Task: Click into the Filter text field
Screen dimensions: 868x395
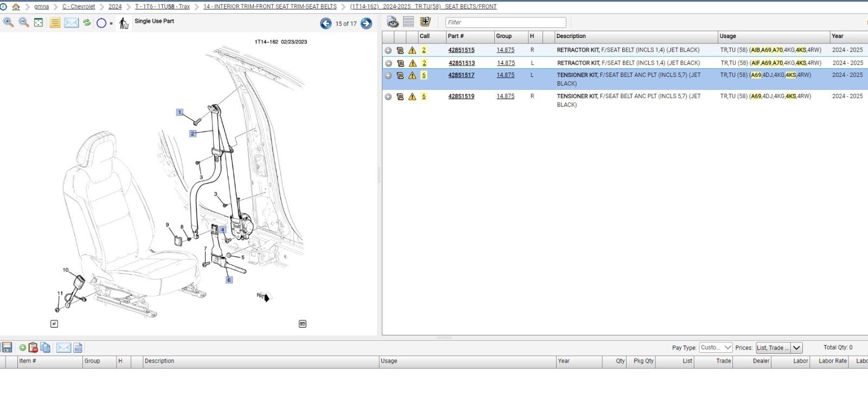Action: tap(505, 22)
